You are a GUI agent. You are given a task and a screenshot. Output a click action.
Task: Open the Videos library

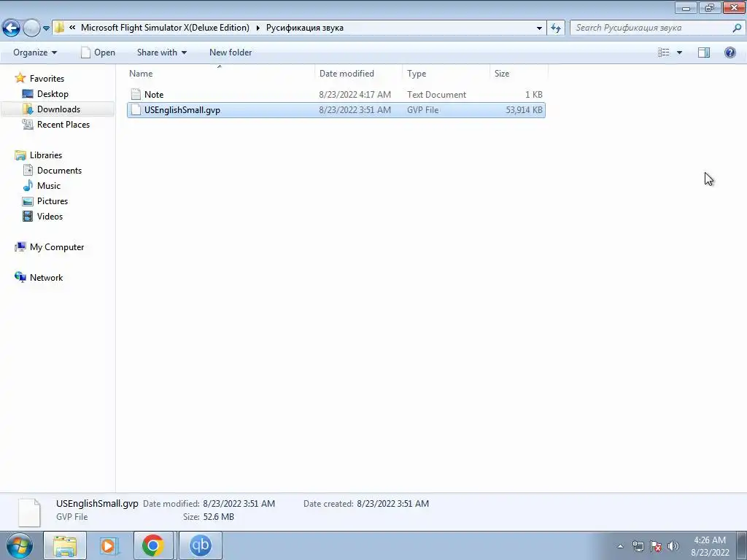[x=50, y=216]
